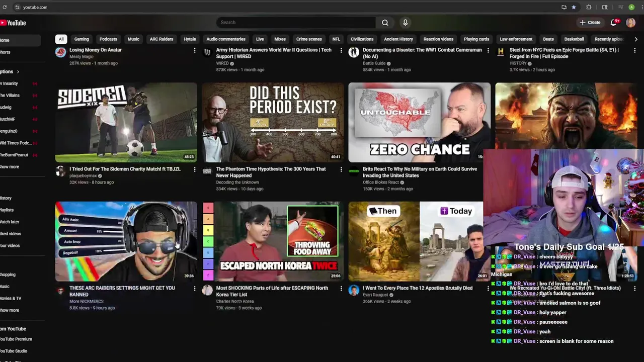644x362 pixels.
Task: Open options menu for Losing Money On Avatar
Action: point(195,50)
